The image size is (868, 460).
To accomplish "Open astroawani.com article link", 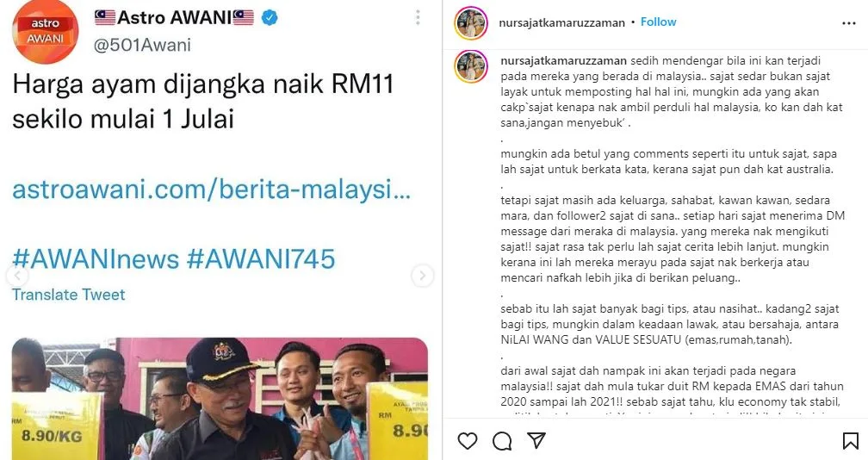I will (x=212, y=190).
